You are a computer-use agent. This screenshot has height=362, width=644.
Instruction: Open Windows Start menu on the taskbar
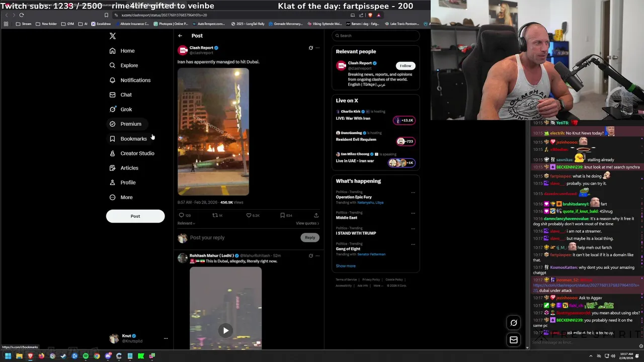[x=8, y=356]
